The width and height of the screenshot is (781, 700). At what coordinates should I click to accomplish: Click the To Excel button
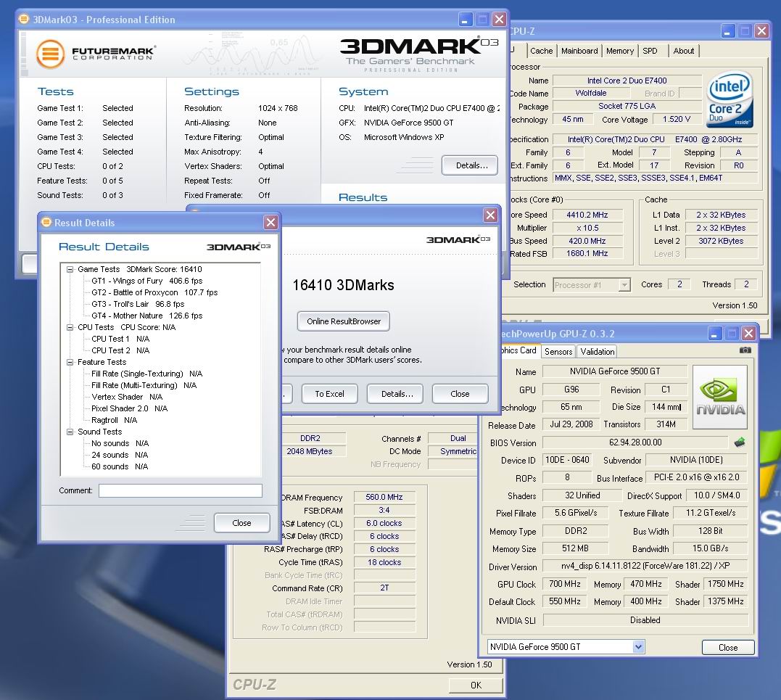point(330,394)
